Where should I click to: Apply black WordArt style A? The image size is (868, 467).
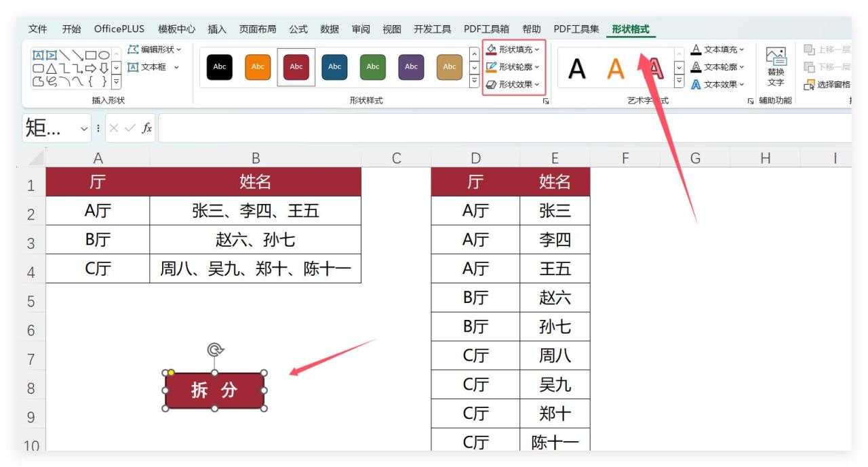point(577,68)
